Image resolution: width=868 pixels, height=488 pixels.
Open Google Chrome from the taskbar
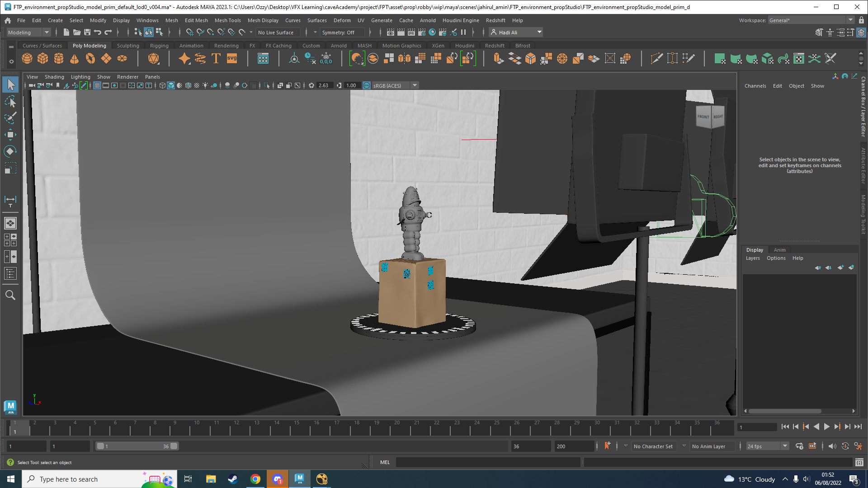click(255, 479)
